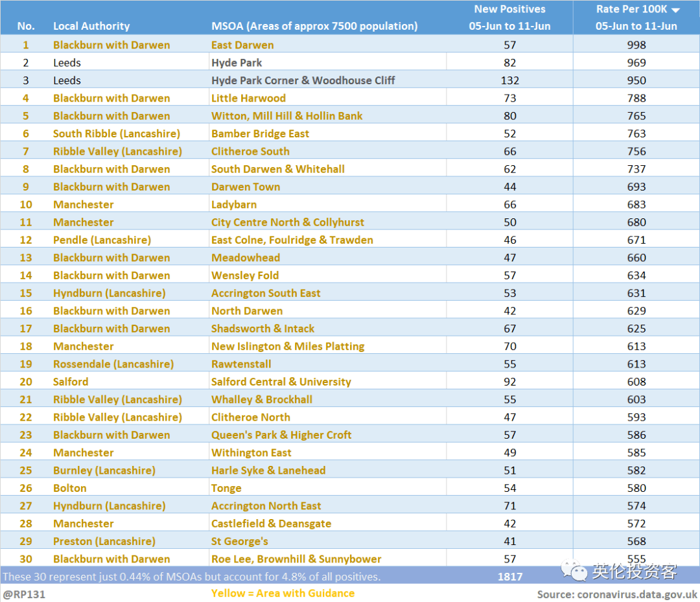The width and height of the screenshot is (700, 602).
Task: Click the summary text about 0.44% of MSOAs
Action: click(x=191, y=576)
